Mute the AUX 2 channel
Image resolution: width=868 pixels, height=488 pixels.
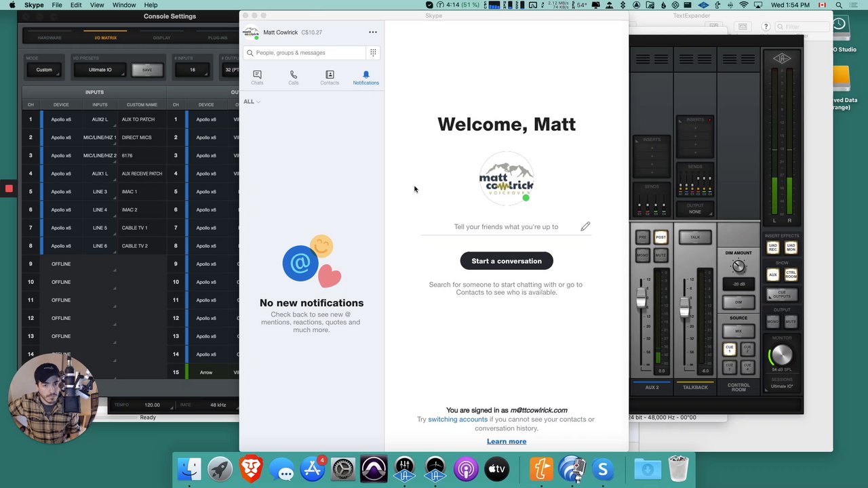(660, 255)
